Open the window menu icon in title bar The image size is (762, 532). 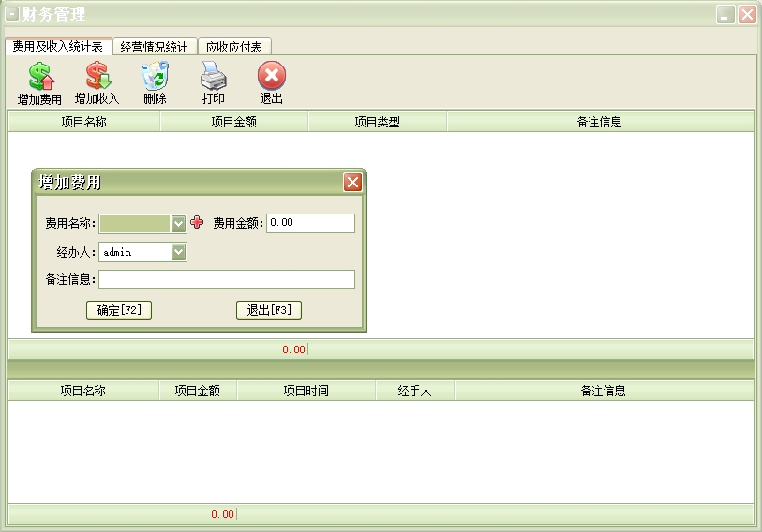point(12,14)
